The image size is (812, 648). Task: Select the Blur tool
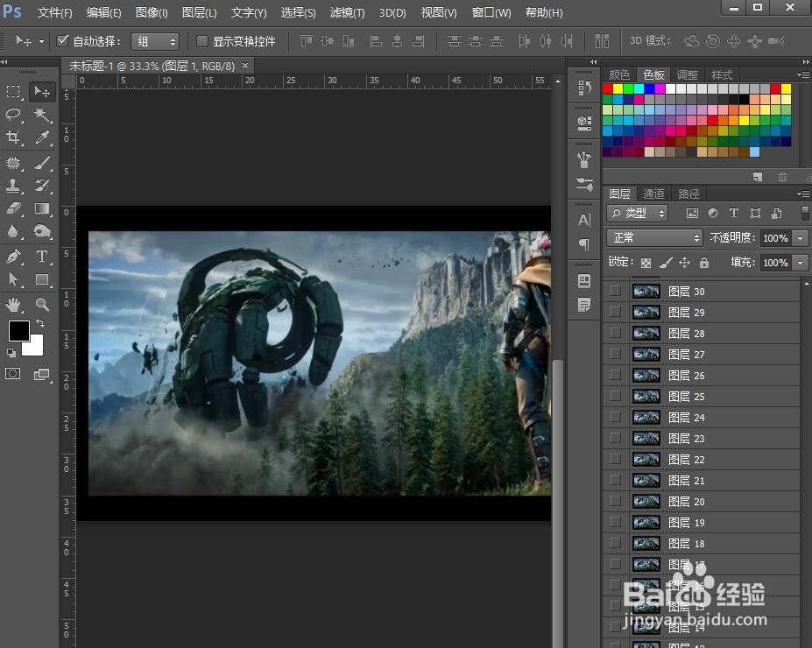[x=13, y=231]
